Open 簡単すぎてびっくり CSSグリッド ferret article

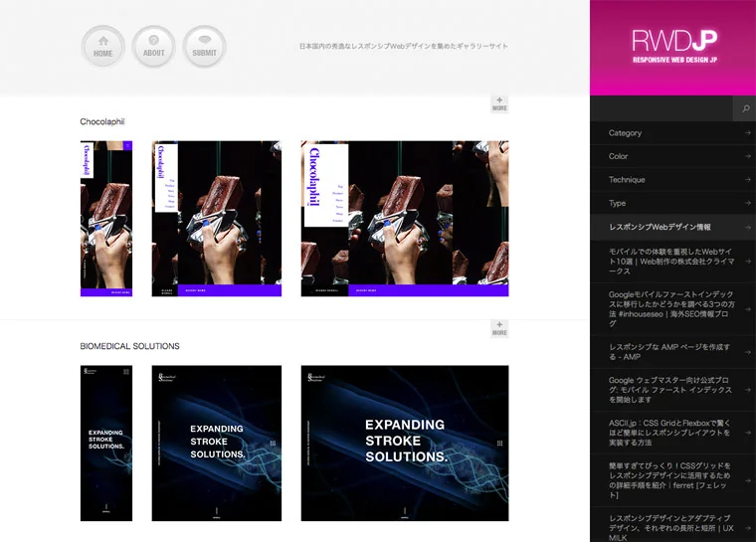(673, 480)
